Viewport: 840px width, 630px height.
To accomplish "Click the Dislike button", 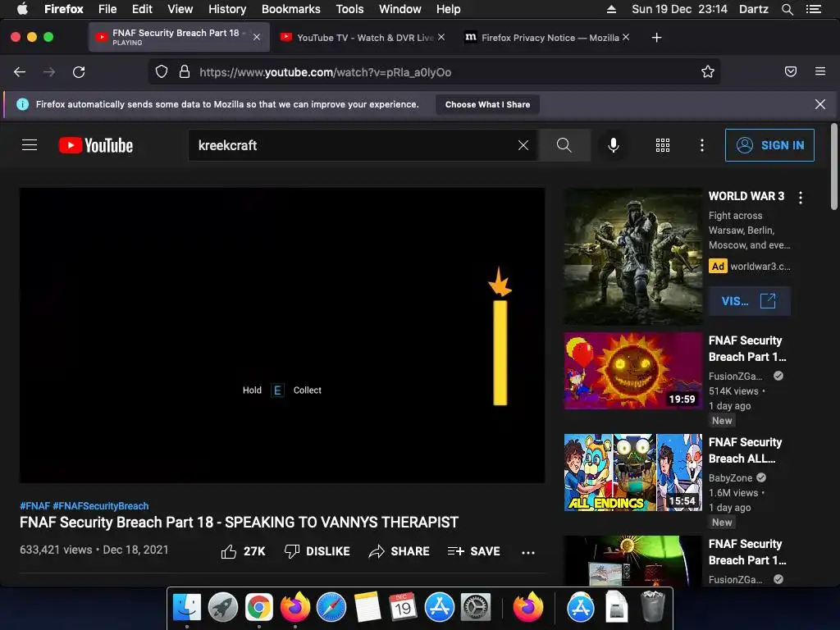I will pos(317,551).
